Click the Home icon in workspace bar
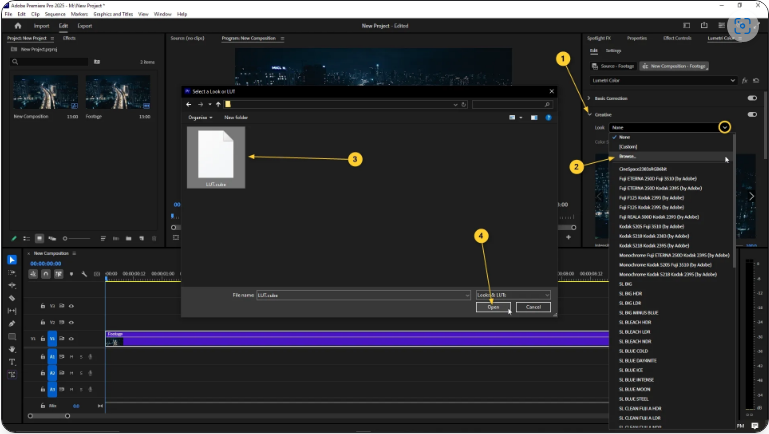The width and height of the screenshot is (769, 434). pyautogui.click(x=18, y=26)
